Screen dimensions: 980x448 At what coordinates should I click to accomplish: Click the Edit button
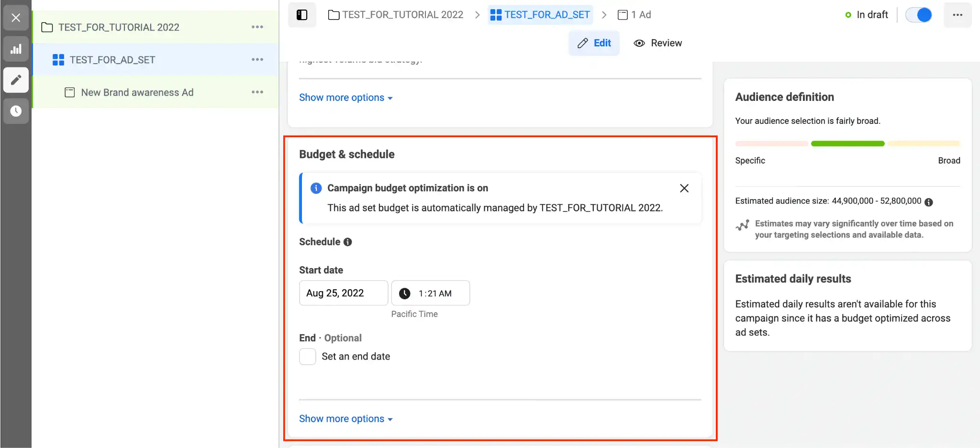click(594, 43)
